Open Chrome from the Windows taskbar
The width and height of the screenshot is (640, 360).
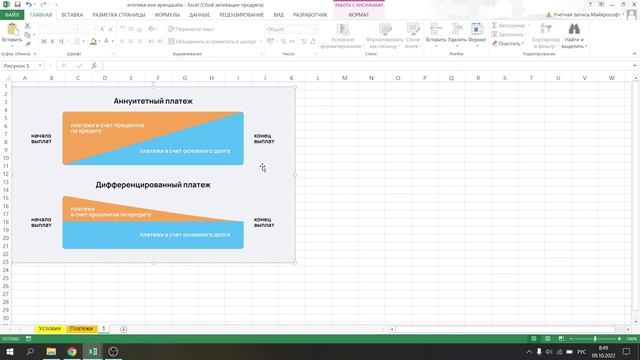[x=72, y=351]
